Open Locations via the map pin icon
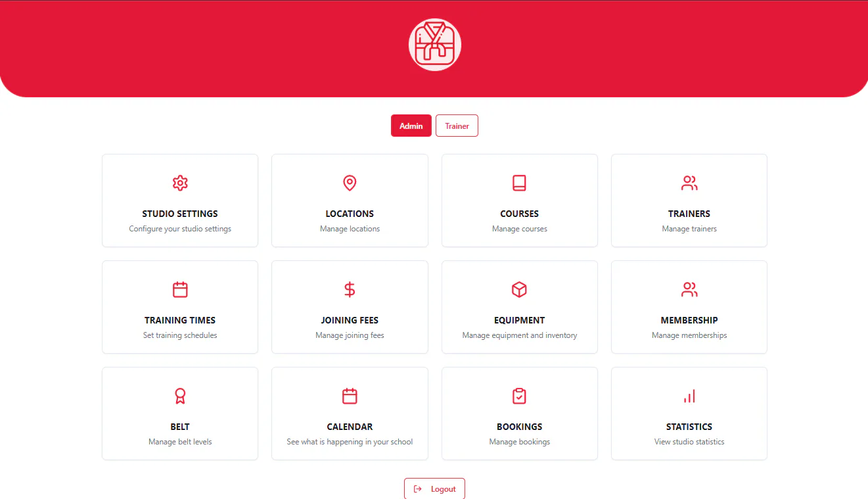 pyautogui.click(x=350, y=183)
